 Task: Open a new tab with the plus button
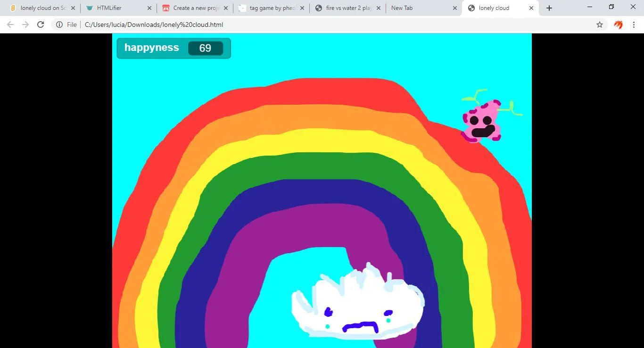549,8
